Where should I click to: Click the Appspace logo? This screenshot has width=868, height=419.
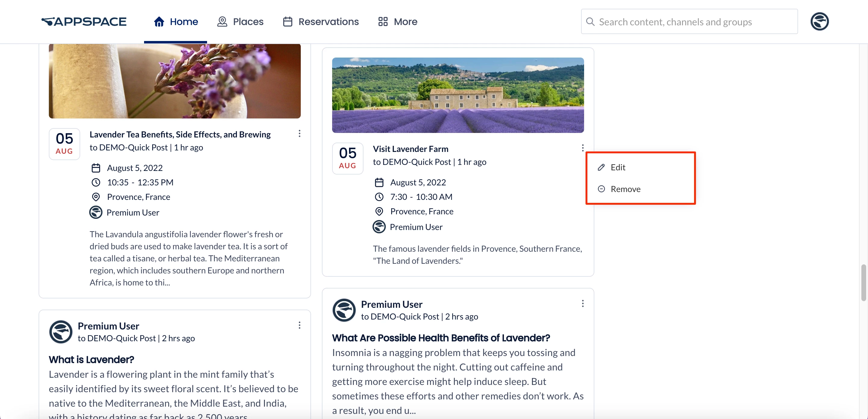tap(84, 22)
